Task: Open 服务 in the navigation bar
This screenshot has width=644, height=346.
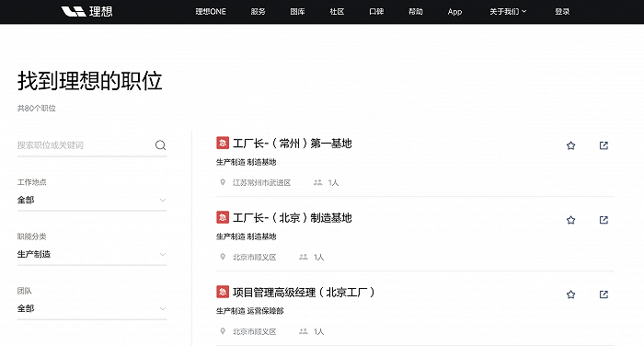Action: coord(258,12)
